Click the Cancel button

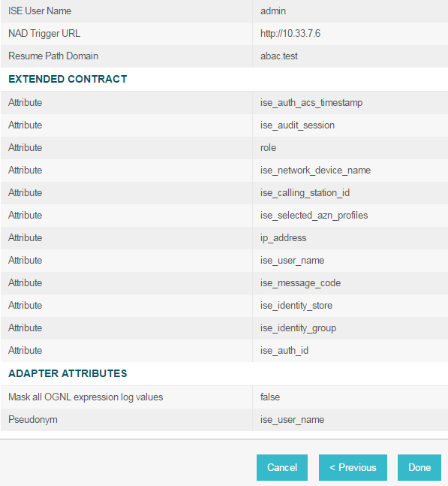click(282, 467)
